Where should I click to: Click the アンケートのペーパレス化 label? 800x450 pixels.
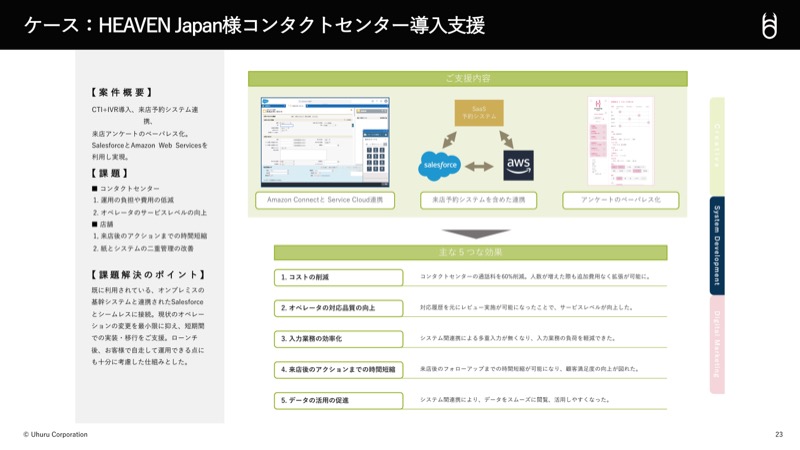tap(620, 200)
